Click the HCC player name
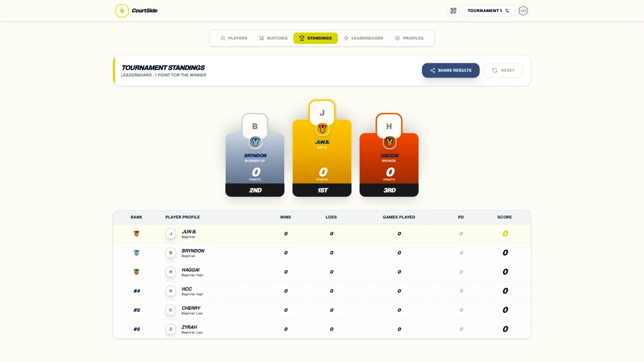 point(187,289)
